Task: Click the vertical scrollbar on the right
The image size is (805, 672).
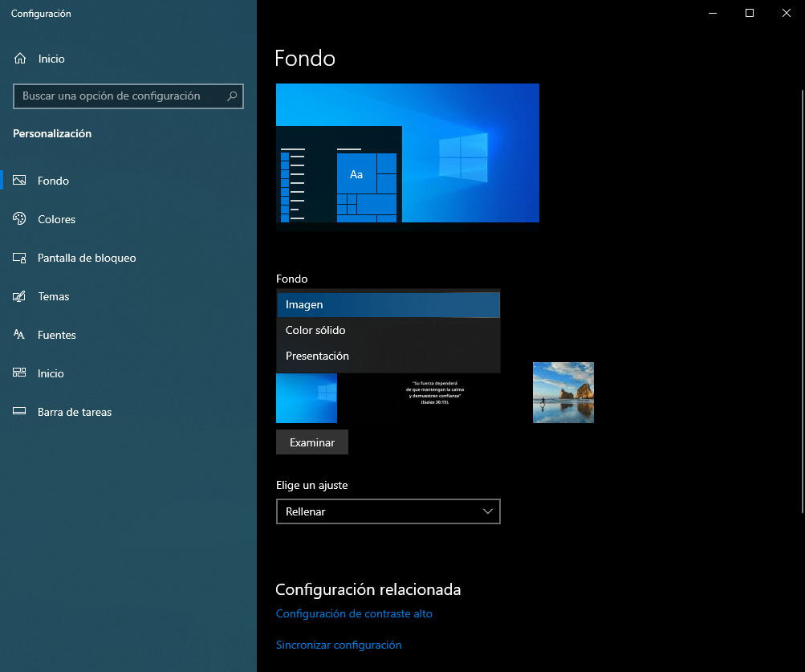Action: (802, 297)
